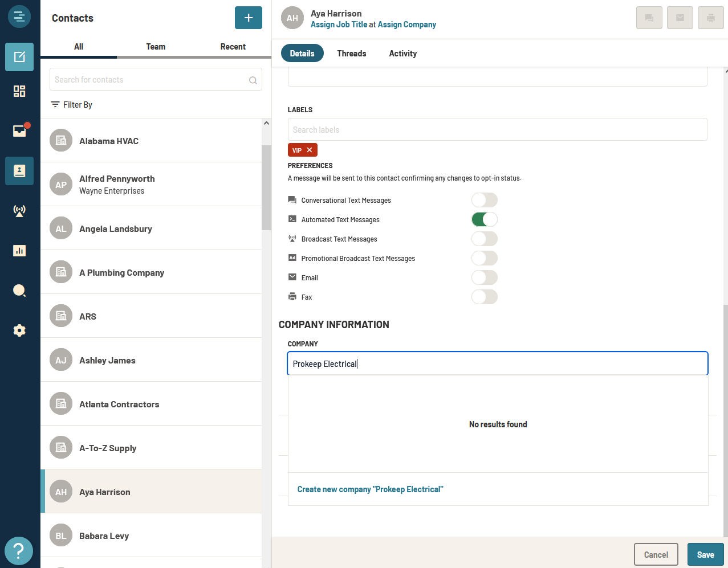Screen dimensions: 728x568
Task: Open the Recent contacts tab
Action: [233, 47]
